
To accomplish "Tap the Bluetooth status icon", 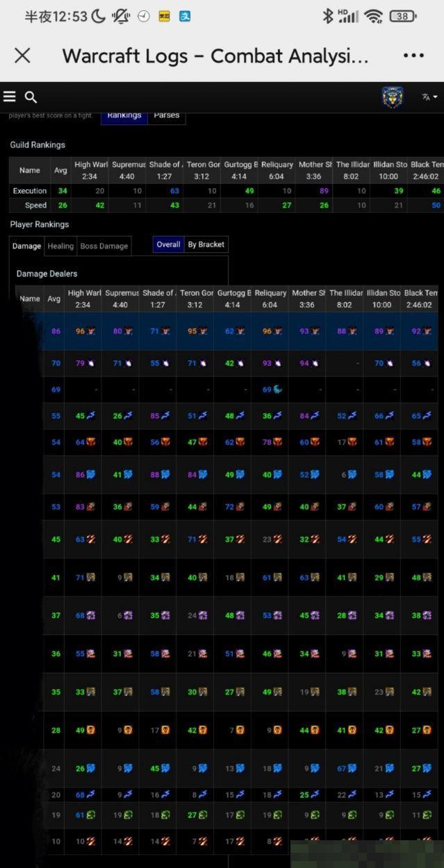I will point(328,16).
